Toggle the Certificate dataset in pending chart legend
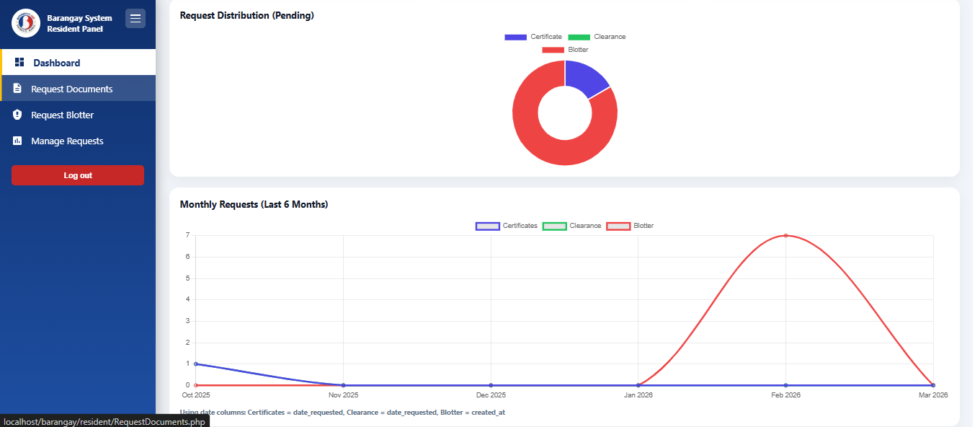 click(533, 36)
